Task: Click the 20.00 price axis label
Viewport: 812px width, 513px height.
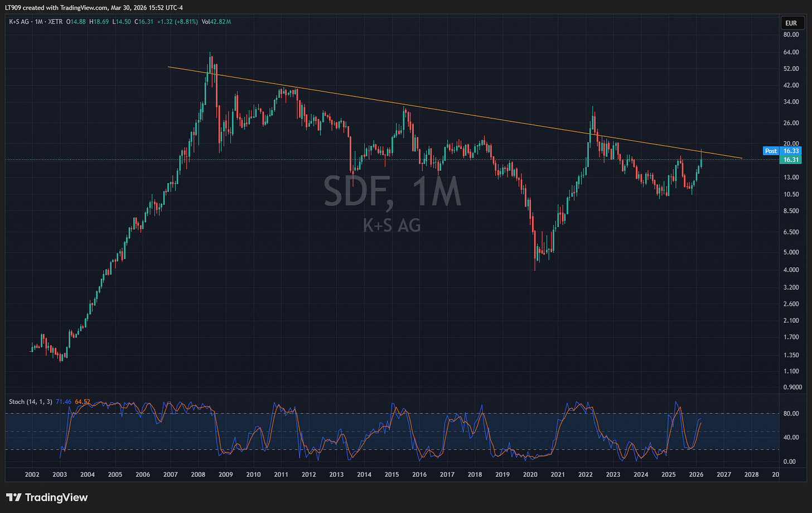Action: tap(791, 143)
